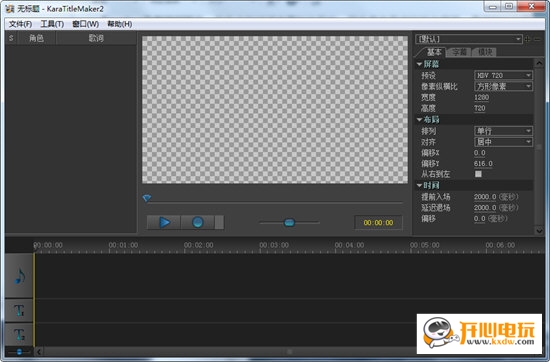
Task: Click the minus icon to remove style
Action: click(537, 39)
